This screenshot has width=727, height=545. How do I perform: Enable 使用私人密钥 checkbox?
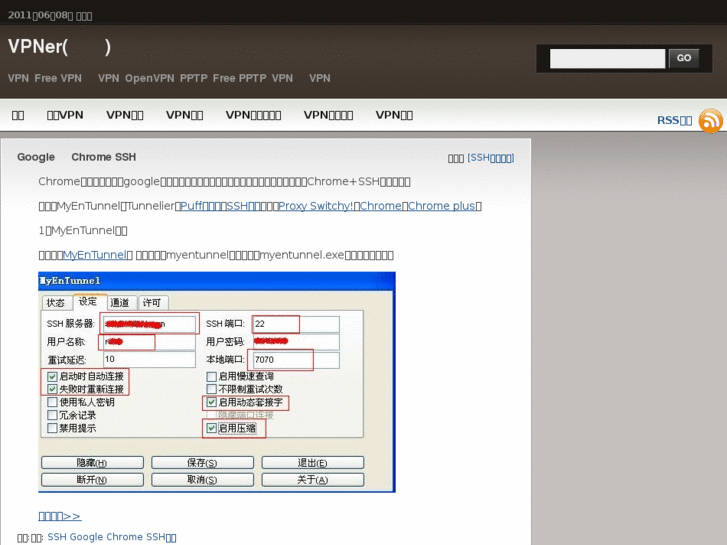(52, 402)
